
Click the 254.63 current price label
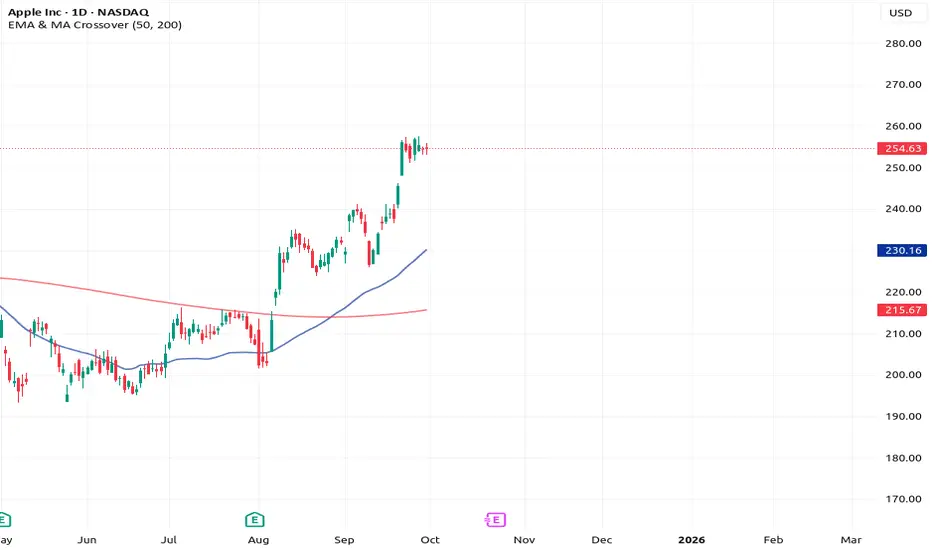click(900, 148)
